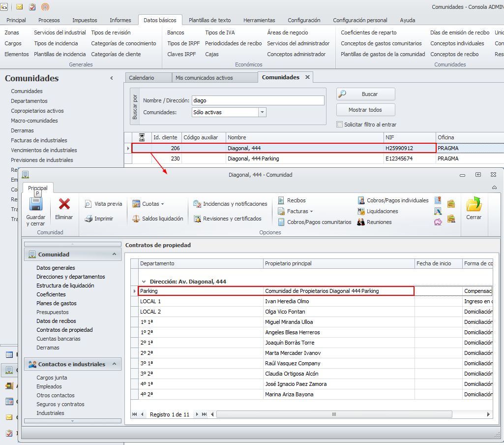The width and height of the screenshot is (504, 445).
Task: Click the Mostrar todos button
Action: point(365,110)
